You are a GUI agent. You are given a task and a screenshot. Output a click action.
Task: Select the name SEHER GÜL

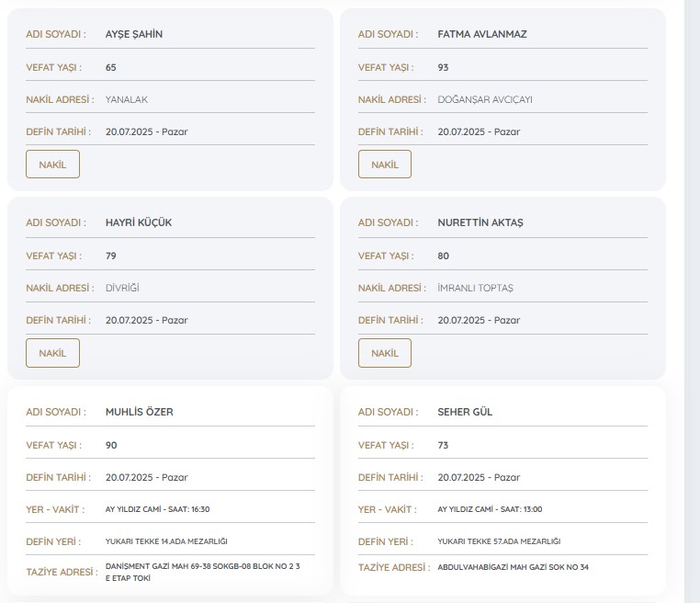pyautogui.click(x=465, y=413)
